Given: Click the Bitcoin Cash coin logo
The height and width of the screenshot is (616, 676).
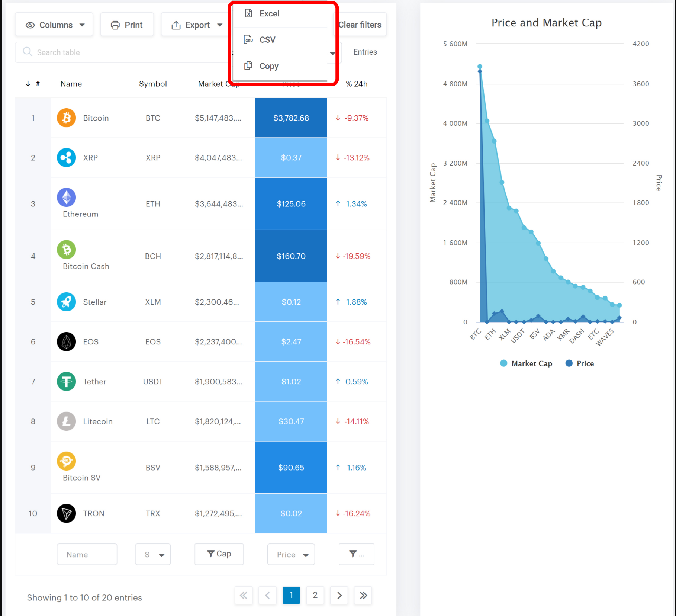Looking at the screenshot, I should pos(66,250).
